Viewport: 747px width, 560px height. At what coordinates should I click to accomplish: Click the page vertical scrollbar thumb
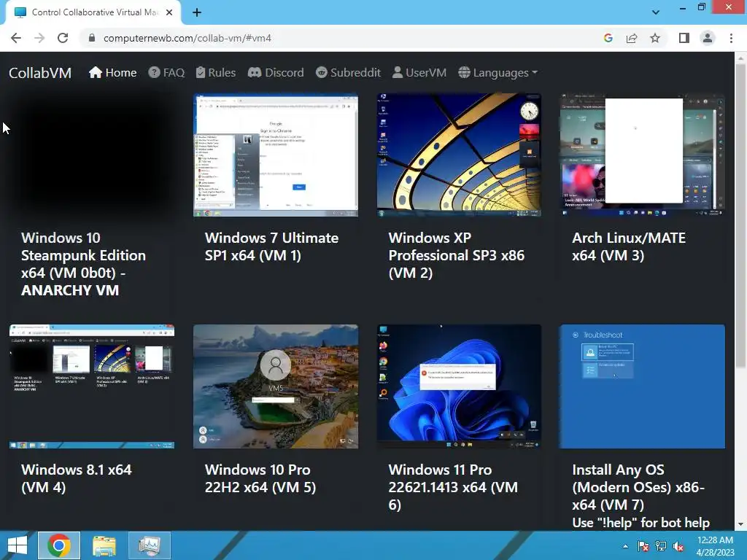tap(740, 214)
